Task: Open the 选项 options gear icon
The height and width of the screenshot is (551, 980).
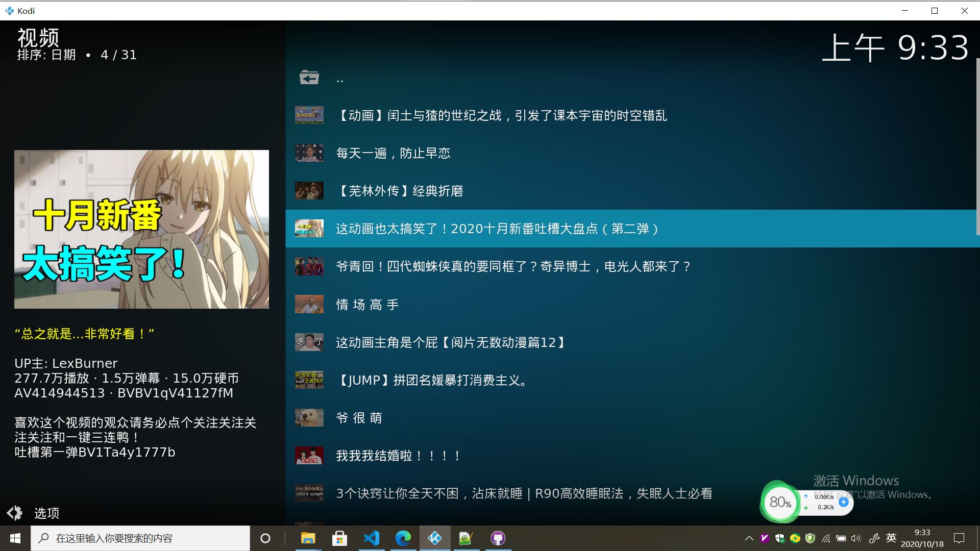Action: (15, 513)
